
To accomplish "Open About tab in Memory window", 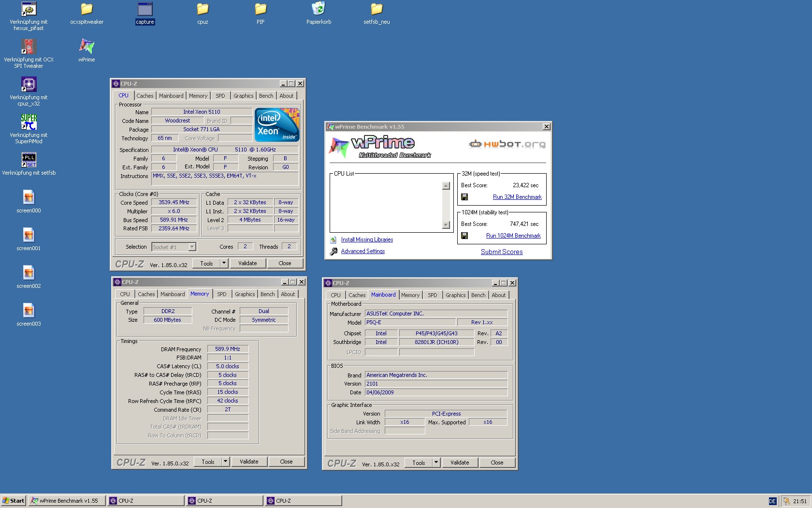I will pos(288,294).
